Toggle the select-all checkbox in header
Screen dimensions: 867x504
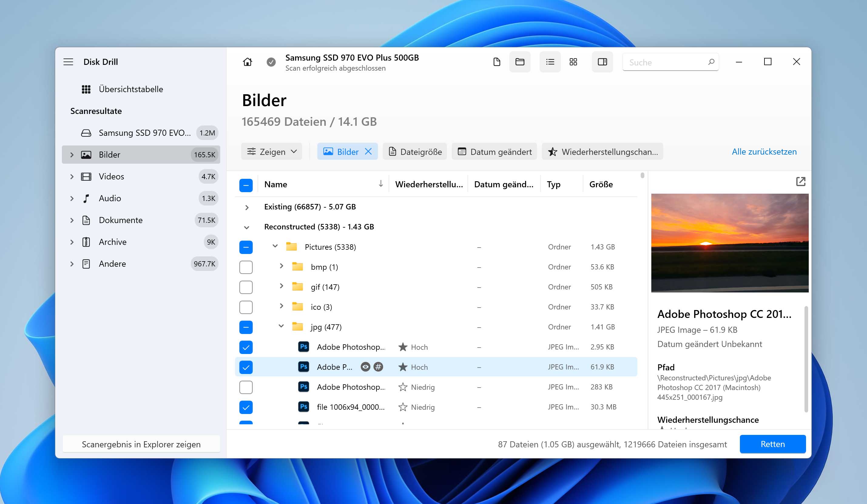tap(246, 185)
